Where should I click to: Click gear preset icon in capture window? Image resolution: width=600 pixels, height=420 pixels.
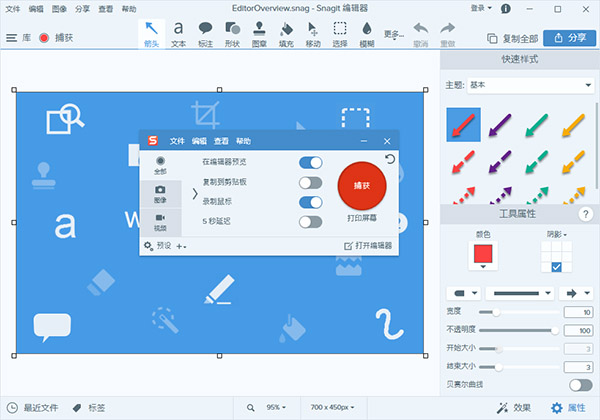pos(148,246)
